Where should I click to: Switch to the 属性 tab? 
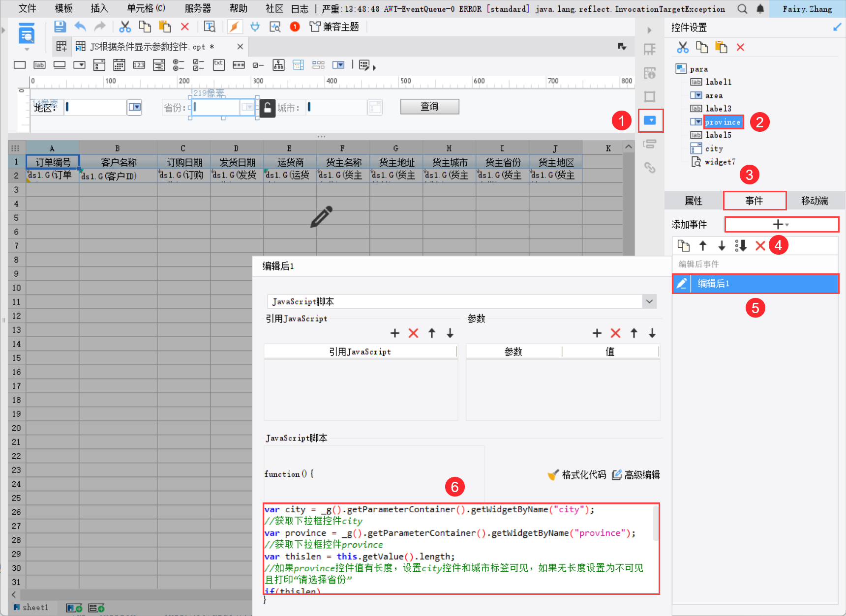tap(694, 201)
